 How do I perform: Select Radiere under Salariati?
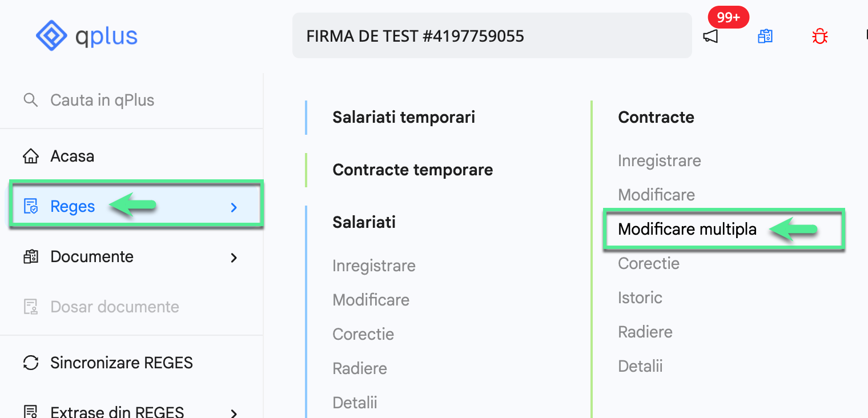click(359, 368)
